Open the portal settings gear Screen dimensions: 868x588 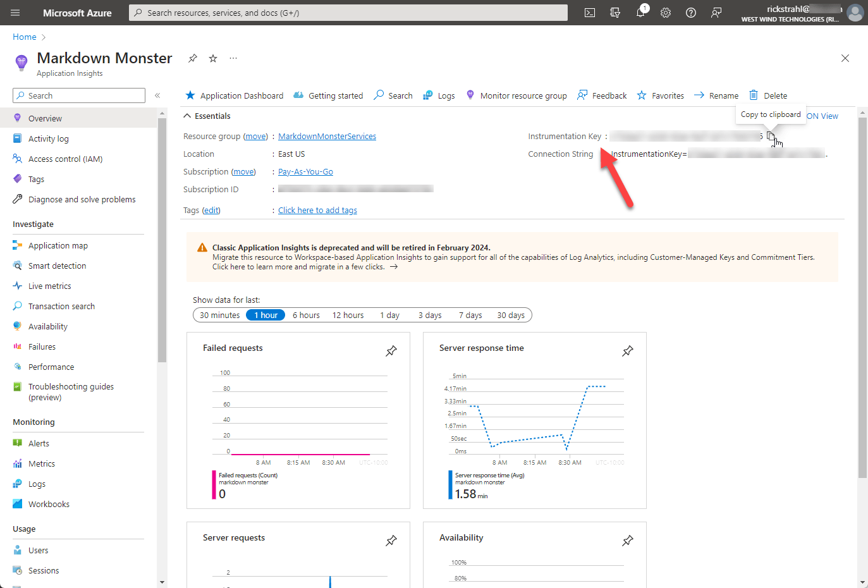point(665,13)
